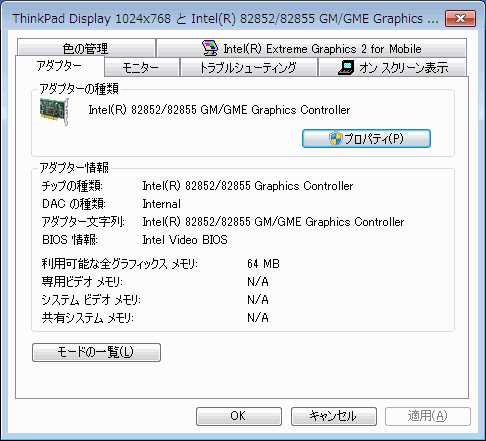Click the Intel Video BIOS info text
This screenshot has width=486, height=441.
pos(185,240)
